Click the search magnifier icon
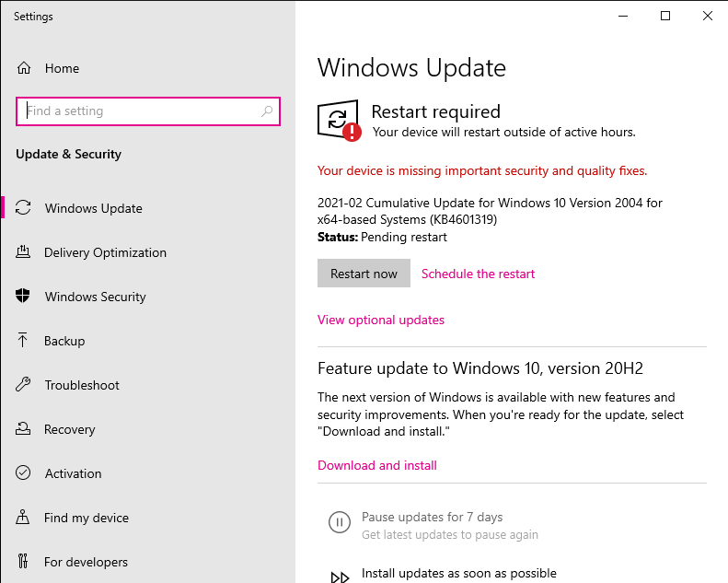This screenshot has height=583, width=728. click(x=267, y=111)
